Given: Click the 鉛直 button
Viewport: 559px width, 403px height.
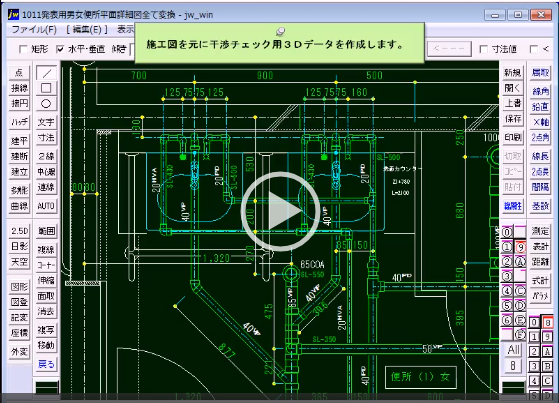Looking at the screenshot, I should click(x=540, y=107).
